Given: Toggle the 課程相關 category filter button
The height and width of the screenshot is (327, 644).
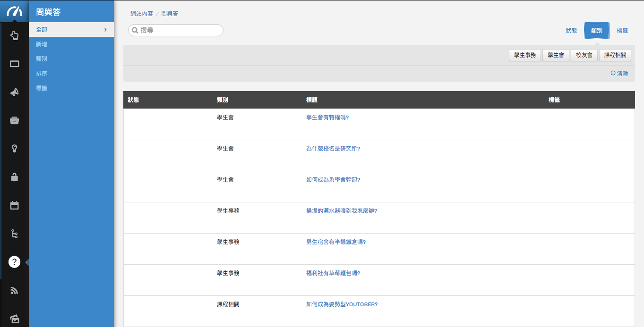Looking at the screenshot, I should (615, 55).
